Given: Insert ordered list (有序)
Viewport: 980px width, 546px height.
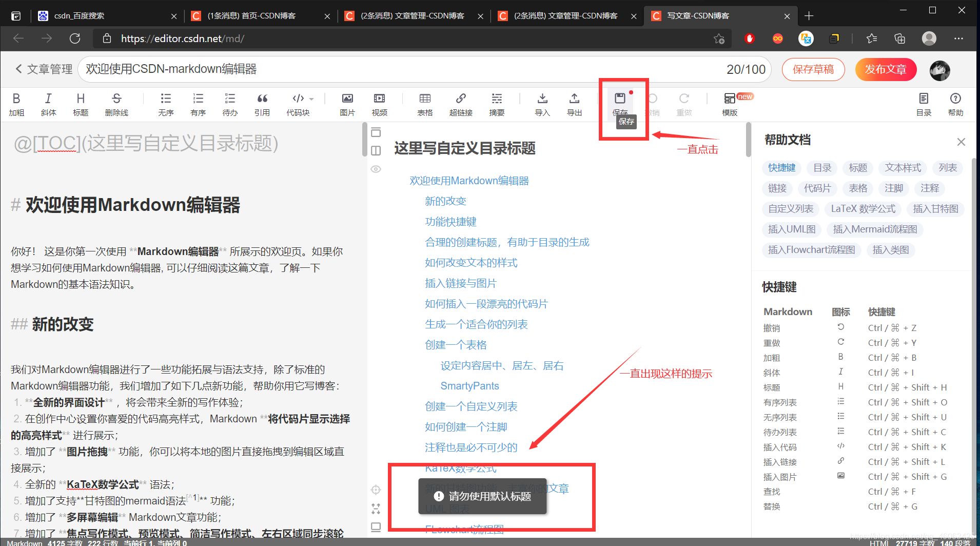Looking at the screenshot, I should 198,104.
